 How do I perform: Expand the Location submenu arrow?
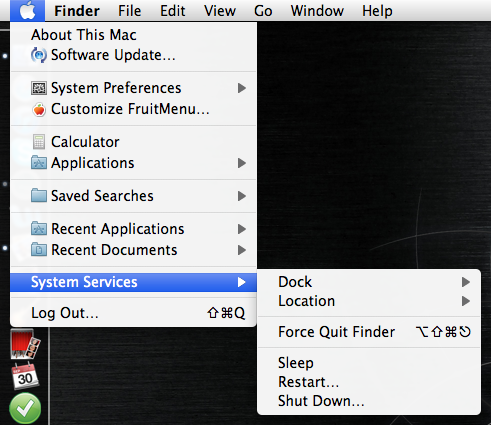(466, 301)
